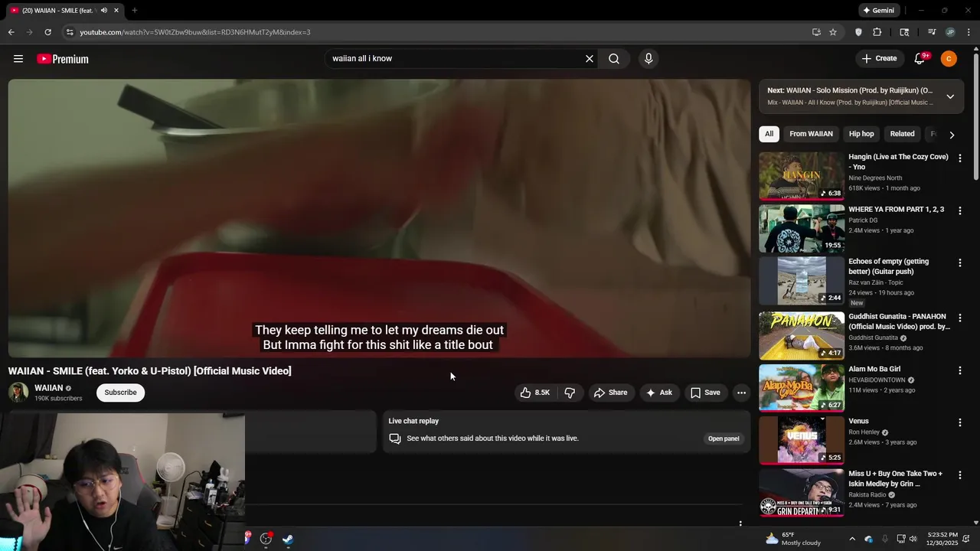Open Chrome media controls icon

coord(932,32)
